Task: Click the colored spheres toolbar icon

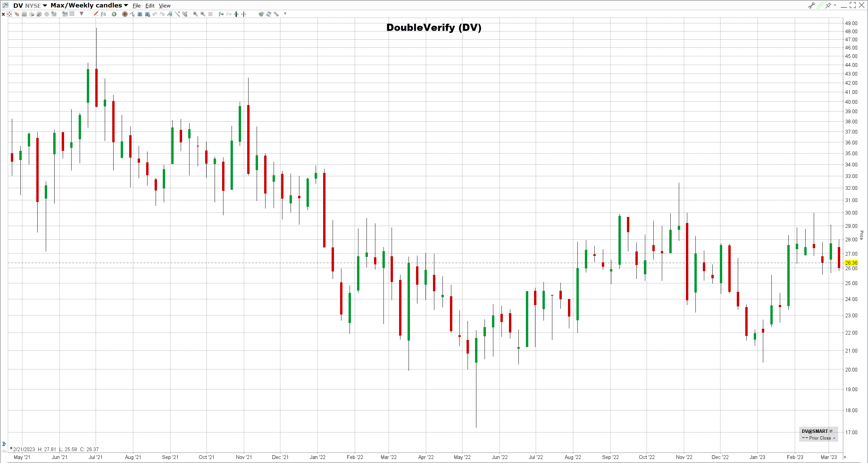Action: [261, 14]
